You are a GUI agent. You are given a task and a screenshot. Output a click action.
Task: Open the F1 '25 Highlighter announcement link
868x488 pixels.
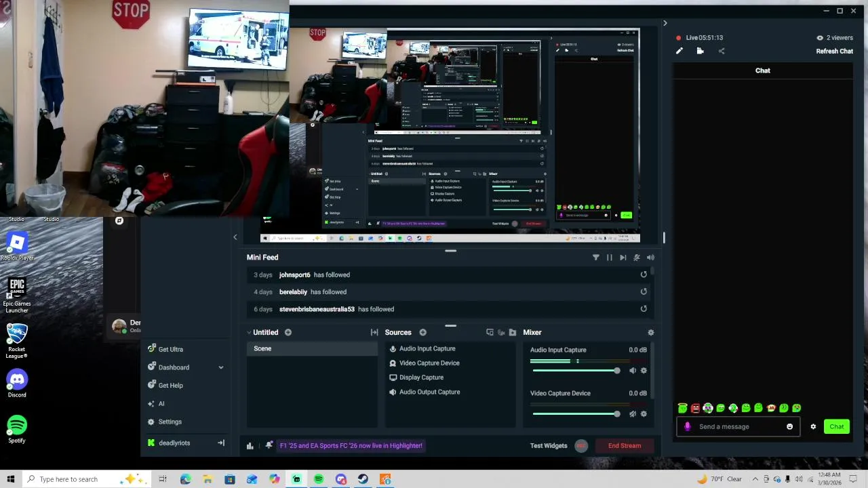[x=351, y=446]
